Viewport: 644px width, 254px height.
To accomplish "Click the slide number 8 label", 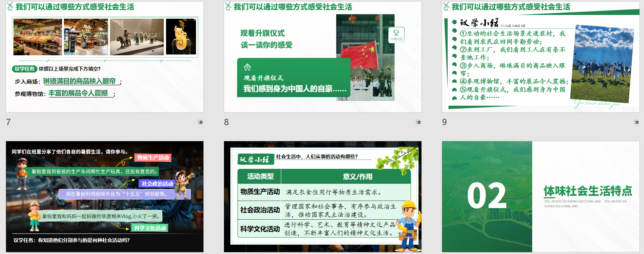I will [x=226, y=122].
